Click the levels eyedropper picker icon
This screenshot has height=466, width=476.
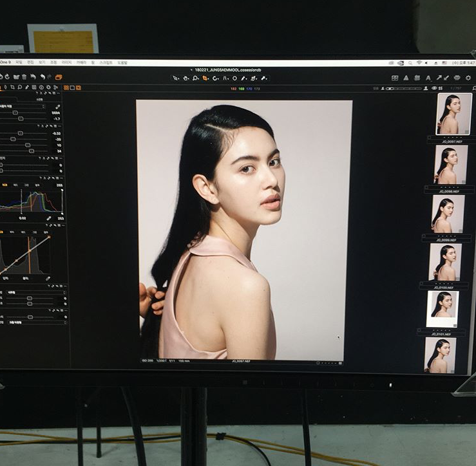click(49, 218)
